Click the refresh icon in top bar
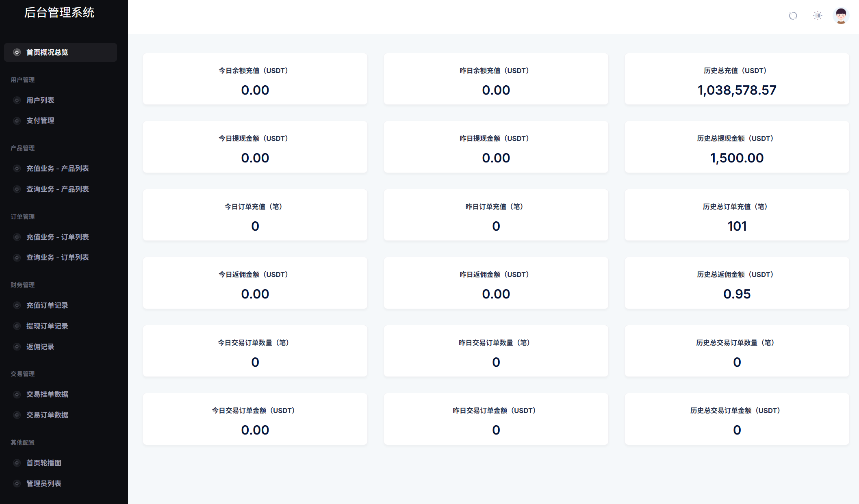The image size is (859, 504). 793,16
